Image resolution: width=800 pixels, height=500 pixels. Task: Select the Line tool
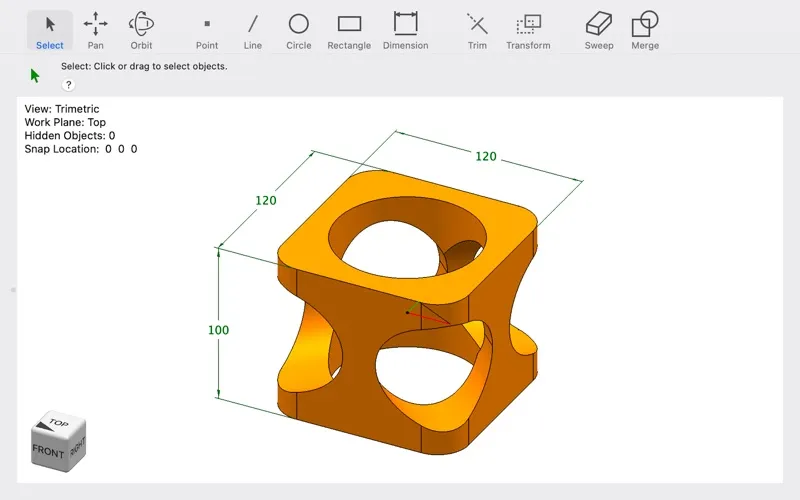pyautogui.click(x=253, y=31)
